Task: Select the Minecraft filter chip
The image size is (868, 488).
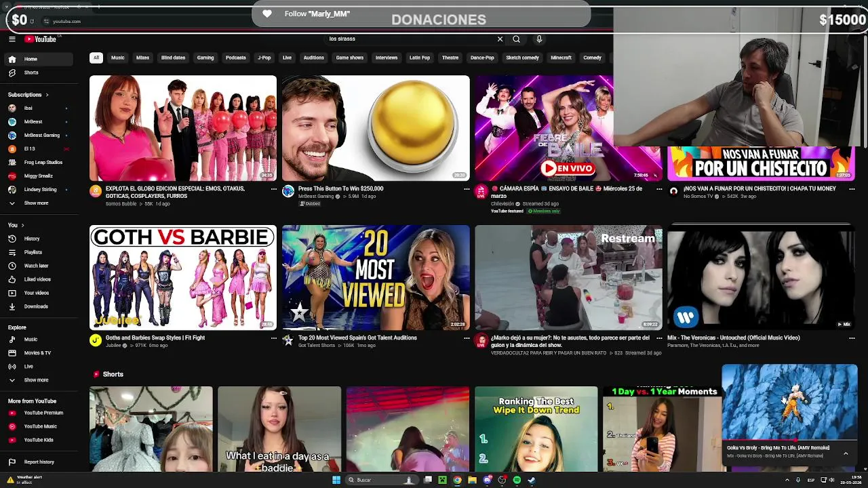Action: 561,58
